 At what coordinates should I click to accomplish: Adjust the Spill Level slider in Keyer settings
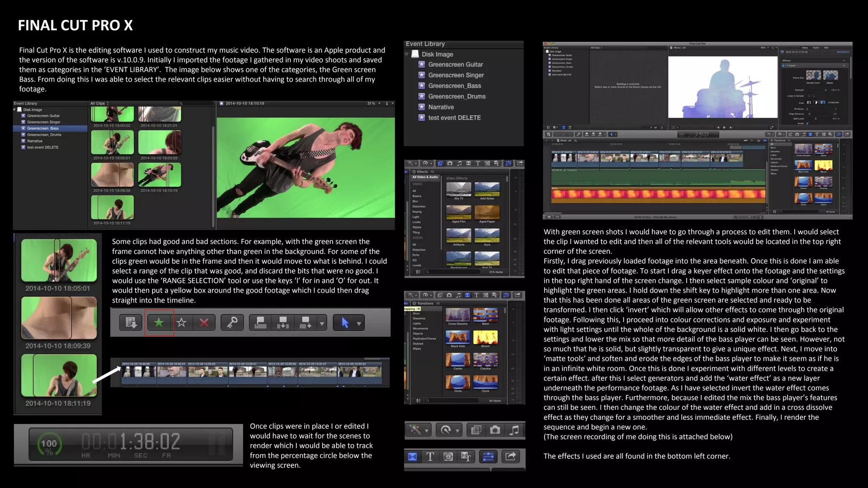pos(816,119)
